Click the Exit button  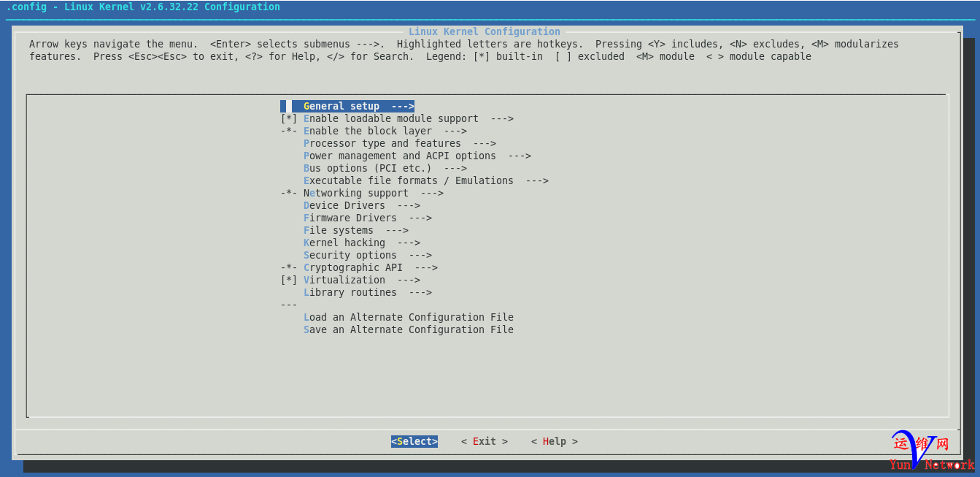(485, 441)
